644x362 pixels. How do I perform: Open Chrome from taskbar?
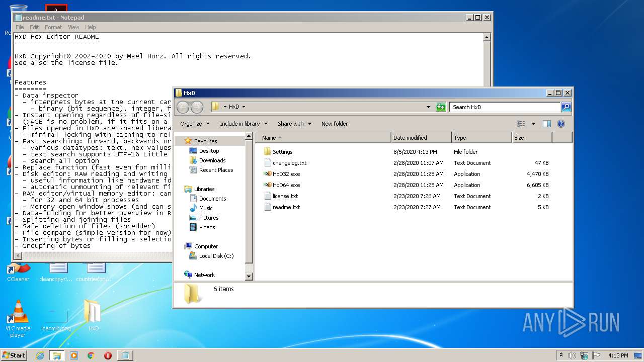point(91,355)
